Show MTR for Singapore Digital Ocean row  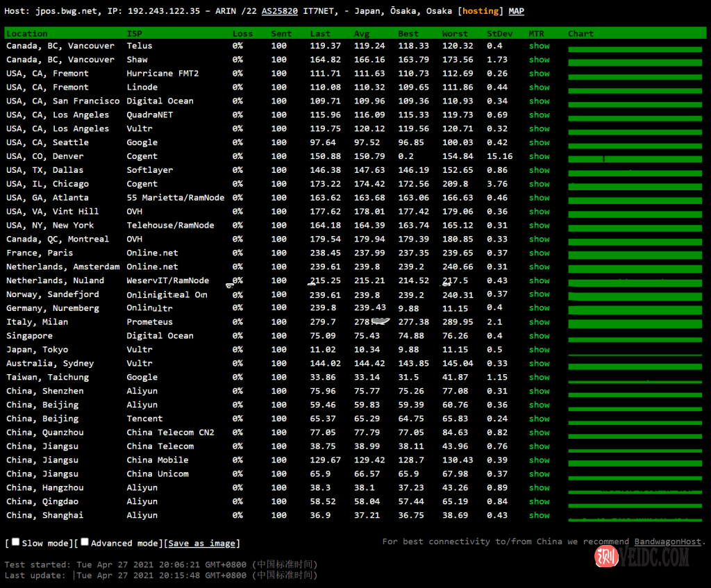pyautogui.click(x=539, y=336)
